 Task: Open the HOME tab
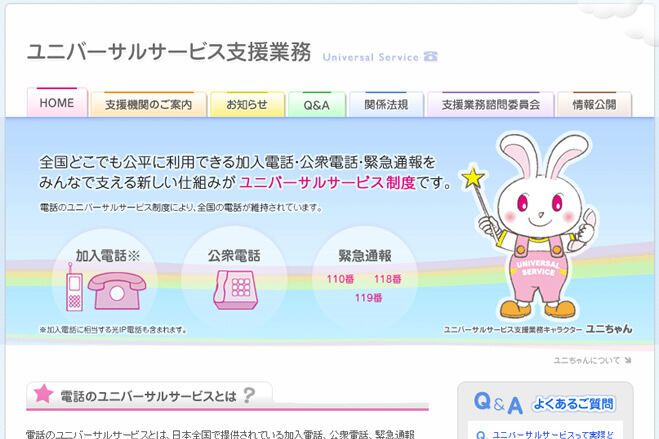coord(57,103)
